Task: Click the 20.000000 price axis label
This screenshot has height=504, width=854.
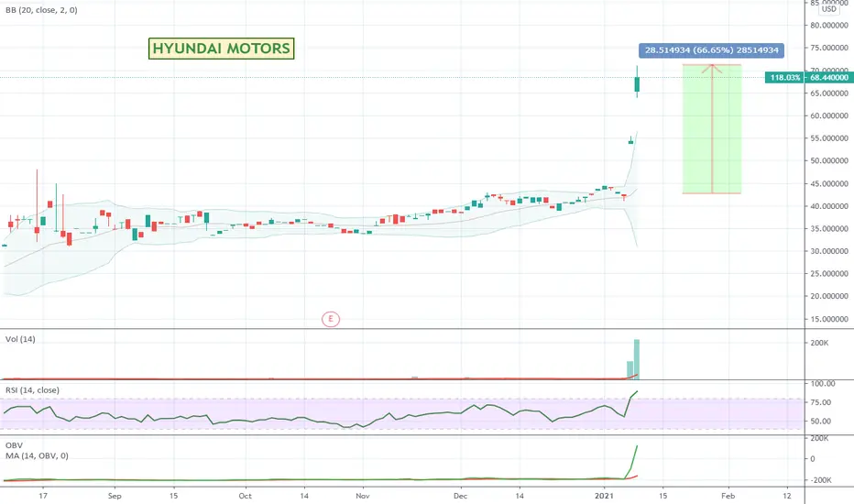Action: click(x=829, y=296)
